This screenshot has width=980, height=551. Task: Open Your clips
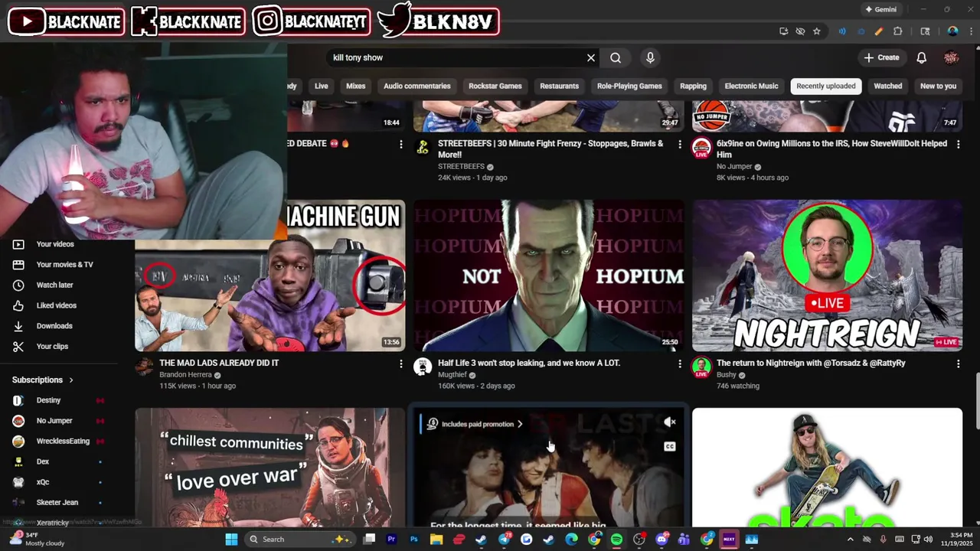[x=52, y=346]
